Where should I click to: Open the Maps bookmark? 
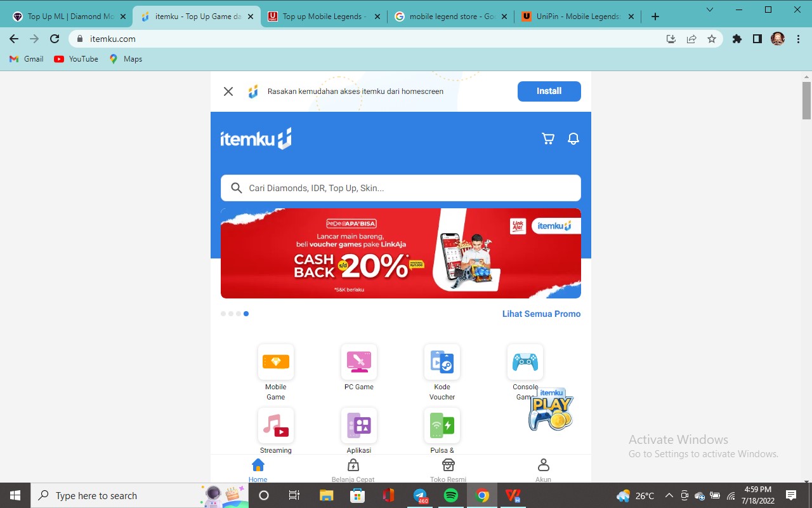coord(126,59)
